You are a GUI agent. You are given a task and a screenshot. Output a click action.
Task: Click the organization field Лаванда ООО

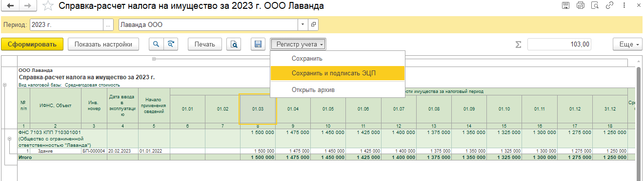pos(208,24)
